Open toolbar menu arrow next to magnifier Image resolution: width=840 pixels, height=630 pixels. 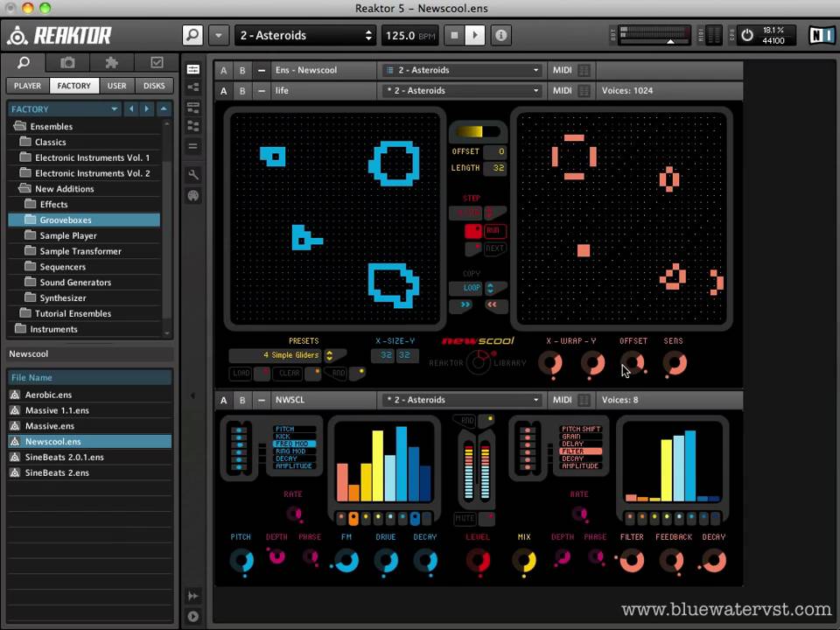pos(219,35)
